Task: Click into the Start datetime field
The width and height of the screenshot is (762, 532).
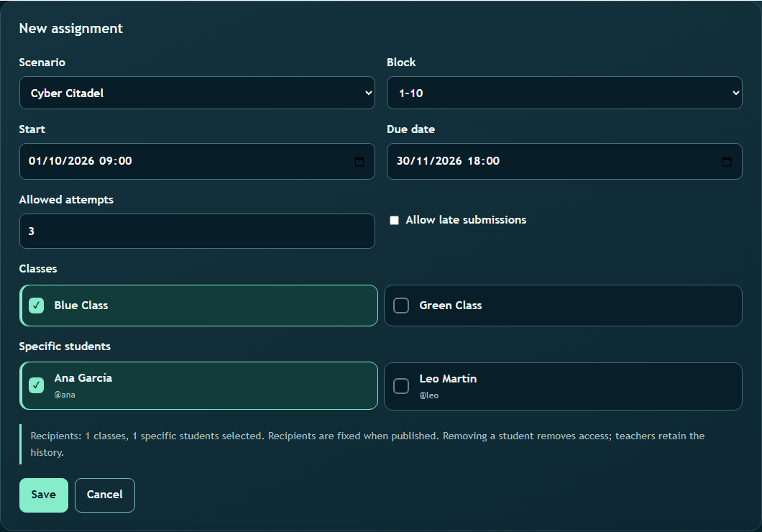Action: (197, 161)
